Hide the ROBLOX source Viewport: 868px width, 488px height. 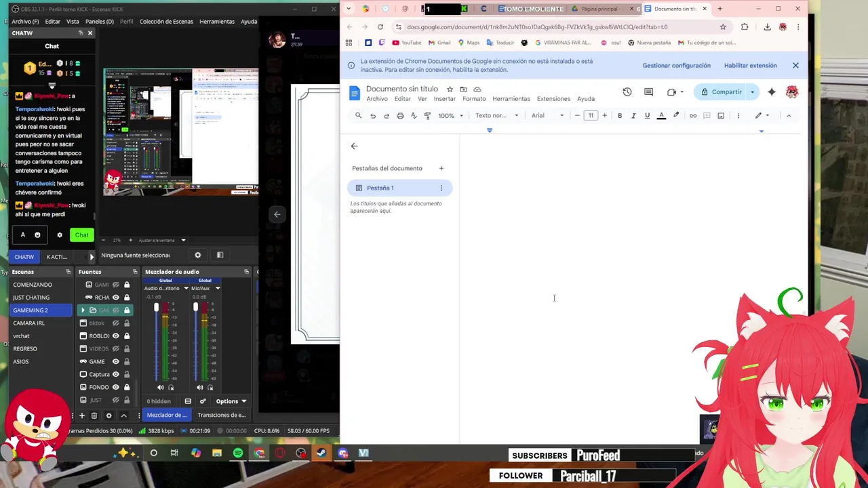point(115,336)
